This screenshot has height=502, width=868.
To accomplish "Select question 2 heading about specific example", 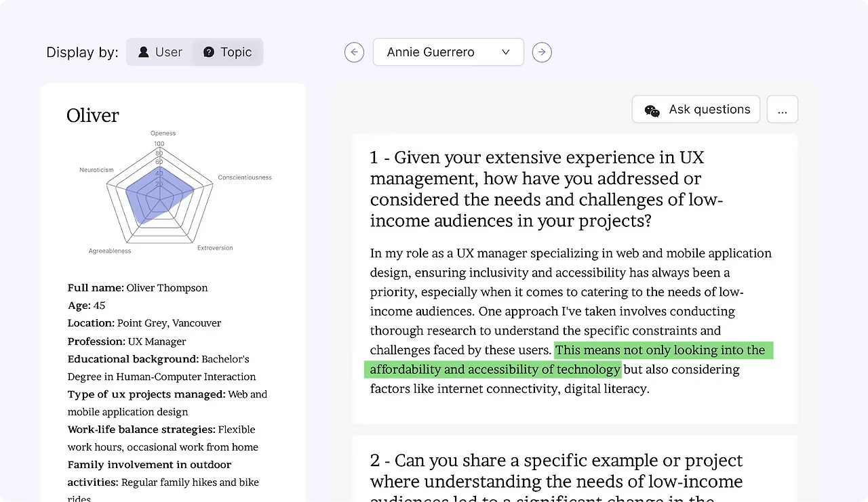I will pyautogui.click(x=556, y=477).
